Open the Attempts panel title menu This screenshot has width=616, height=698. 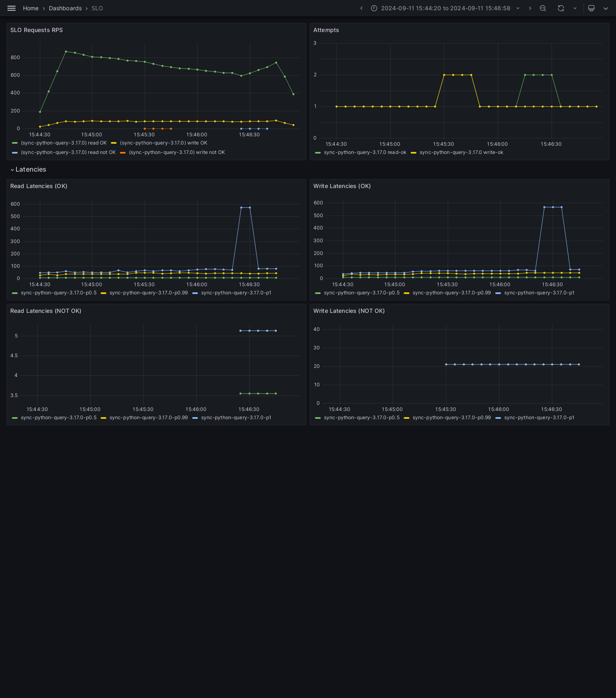tap(326, 30)
